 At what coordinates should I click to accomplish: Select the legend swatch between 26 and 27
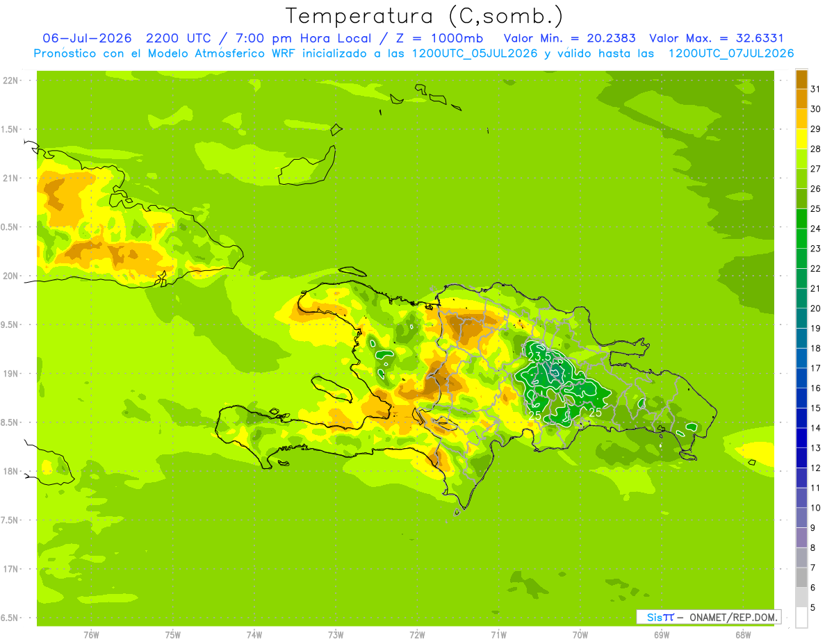801,179
